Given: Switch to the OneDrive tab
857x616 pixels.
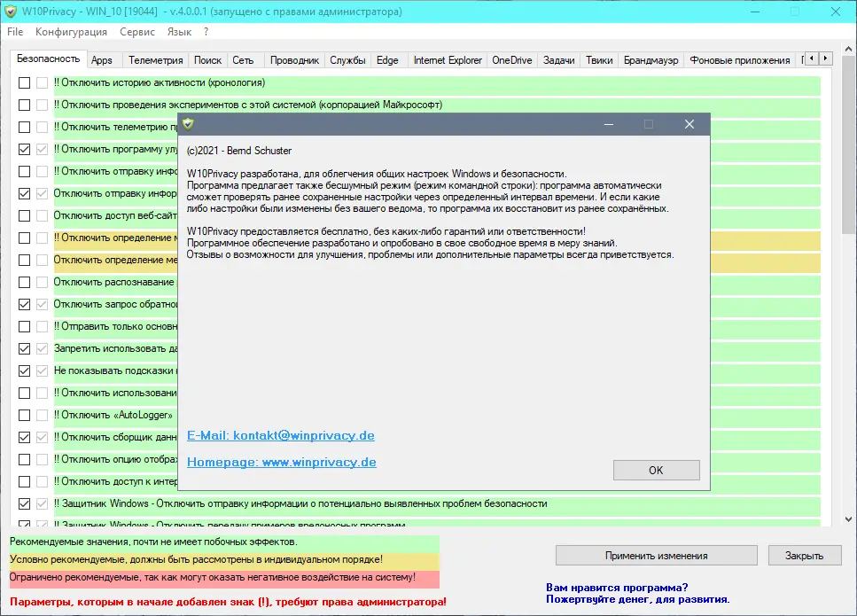Looking at the screenshot, I should point(512,60).
